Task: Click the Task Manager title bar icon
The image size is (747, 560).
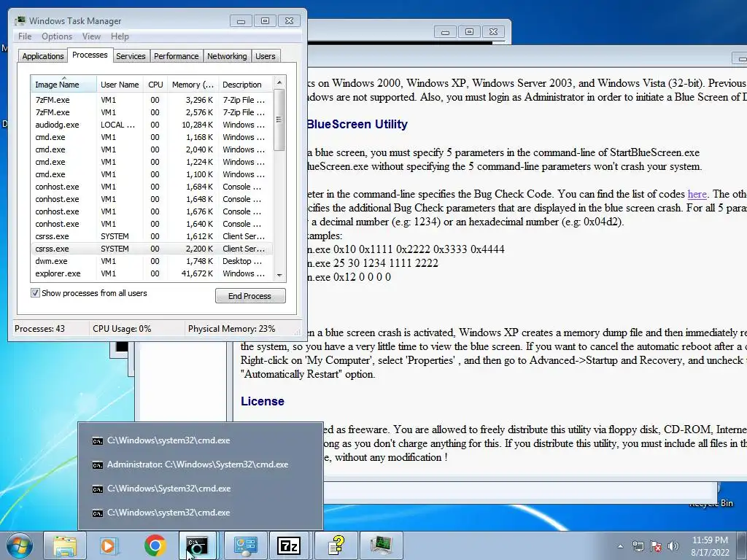Action: (20, 21)
